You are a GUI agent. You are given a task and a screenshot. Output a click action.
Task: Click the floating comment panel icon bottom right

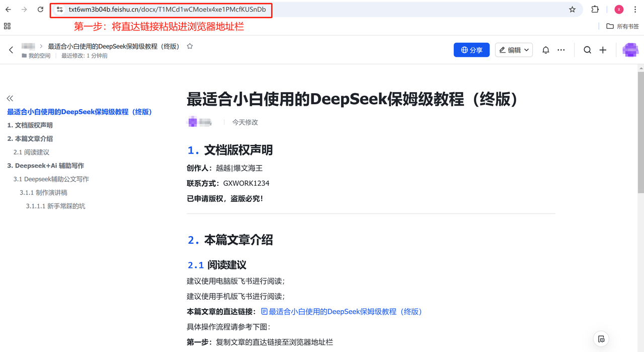(601, 339)
